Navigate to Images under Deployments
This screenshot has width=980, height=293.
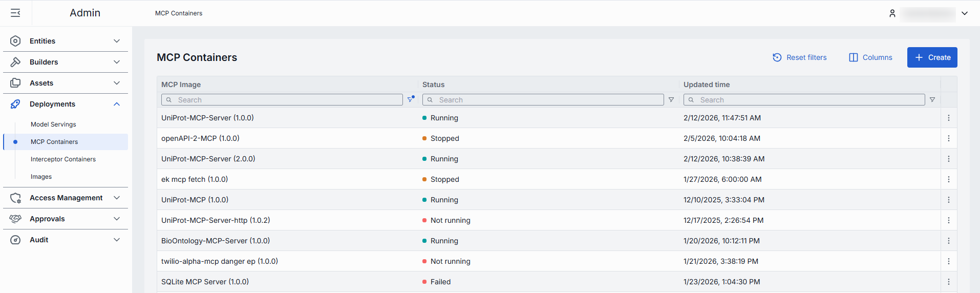(x=41, y=177)
